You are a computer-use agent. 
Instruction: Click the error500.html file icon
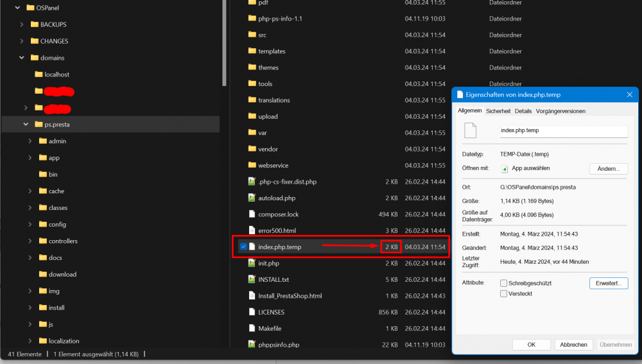[x=252, y=230]
